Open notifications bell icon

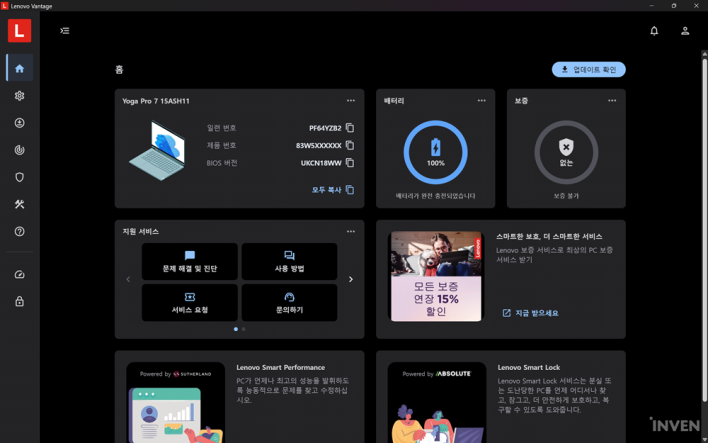click(x=654, y=31)
